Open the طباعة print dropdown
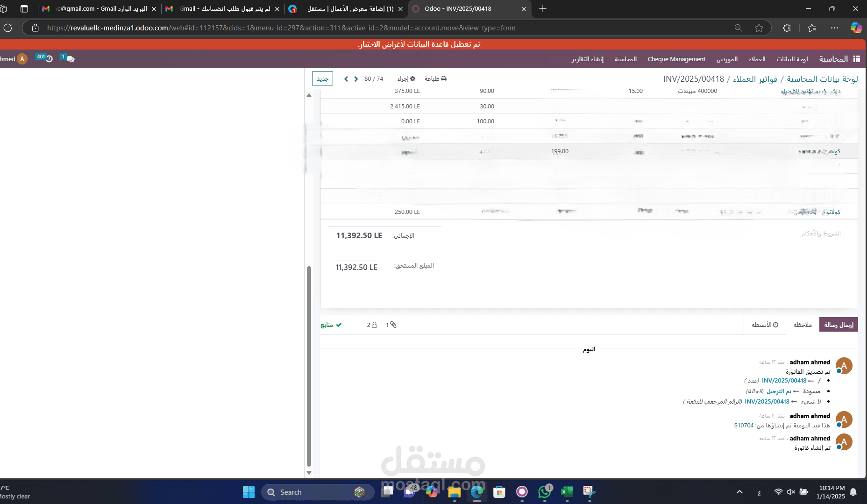 [x=435, y=79]
